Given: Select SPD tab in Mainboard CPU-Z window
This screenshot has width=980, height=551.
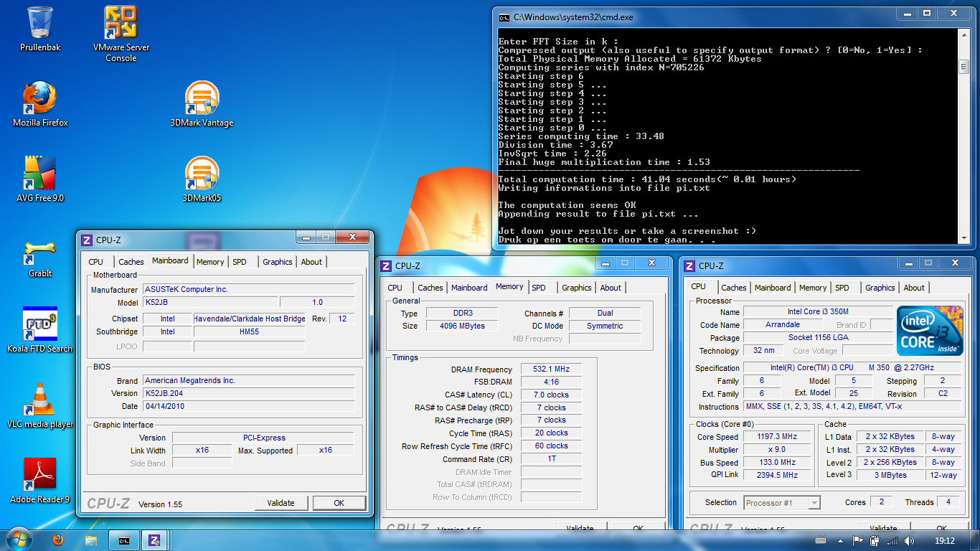Looking at the screenshot, I should click(240, 262).
